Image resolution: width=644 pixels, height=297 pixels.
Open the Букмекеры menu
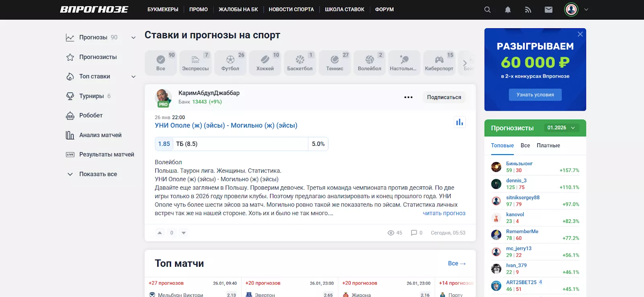(163, 9)
